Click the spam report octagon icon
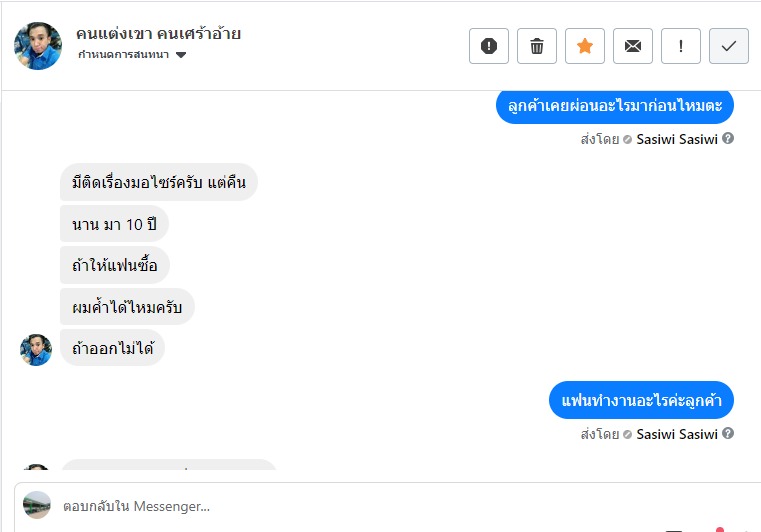The height and width of the screenshot is (532, 761). click(489, 46)
